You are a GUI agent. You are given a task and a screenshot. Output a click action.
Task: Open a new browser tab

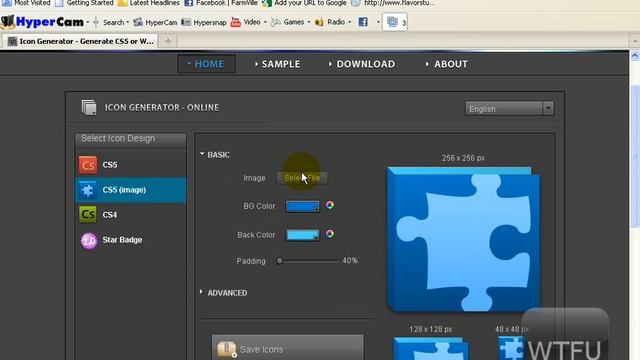click(x=168, y=41)
